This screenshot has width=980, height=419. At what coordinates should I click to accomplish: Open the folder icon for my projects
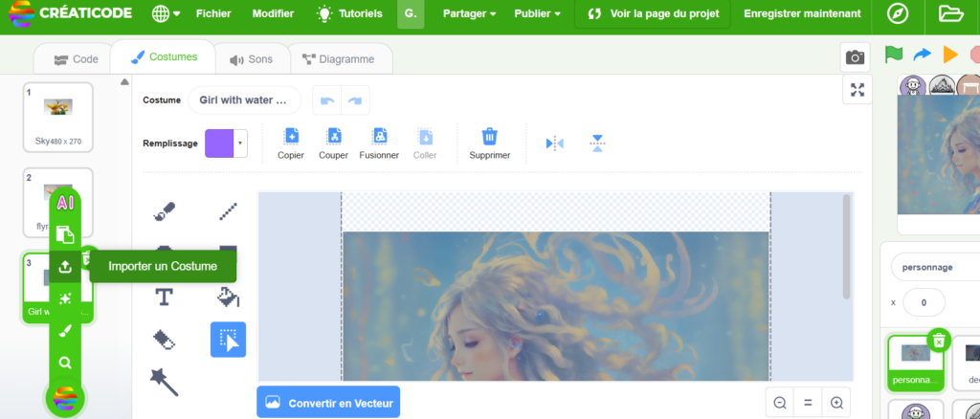[950, 13]
